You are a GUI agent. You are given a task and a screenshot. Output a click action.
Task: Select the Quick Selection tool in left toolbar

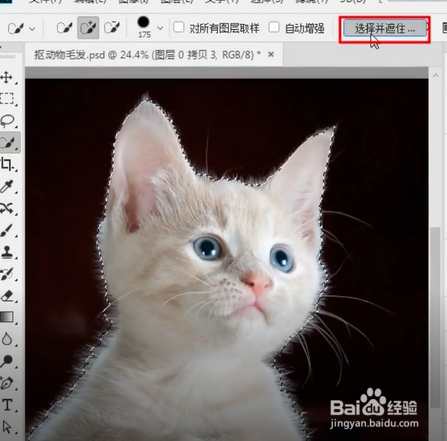[8, 143]
